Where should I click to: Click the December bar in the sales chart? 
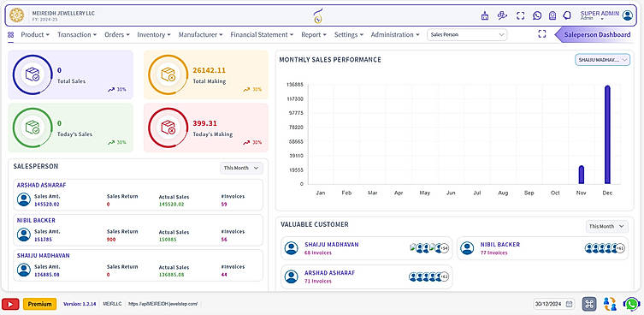(607, 134)
